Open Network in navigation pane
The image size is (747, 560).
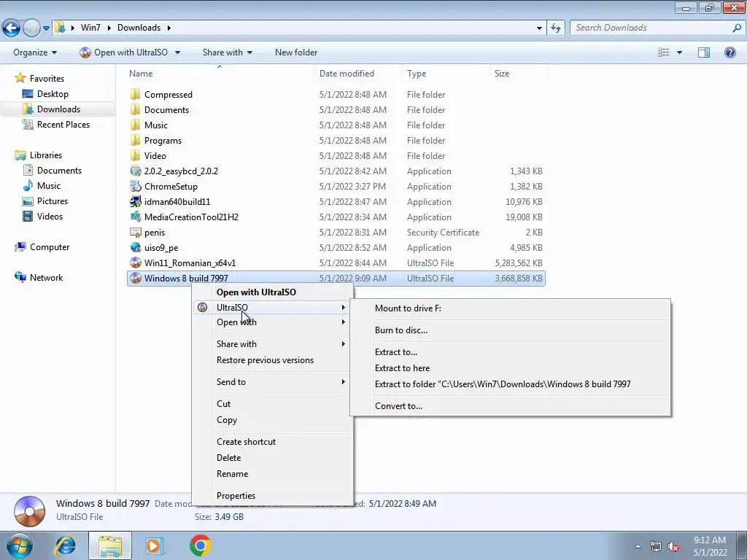[x=46, y=277]
